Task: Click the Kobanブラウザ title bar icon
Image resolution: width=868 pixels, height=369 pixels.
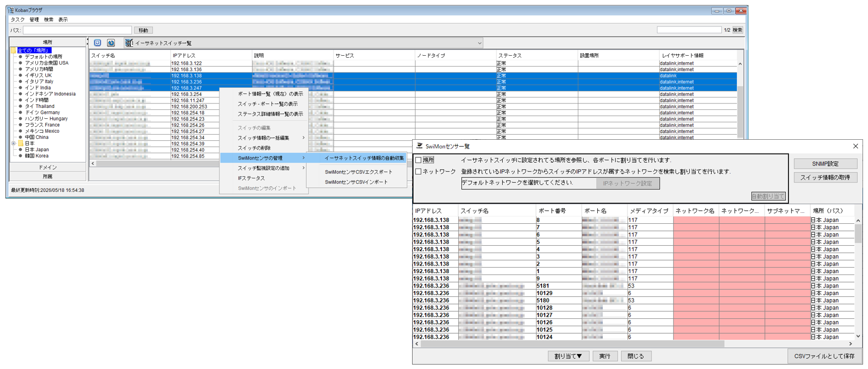Action: 10,10
